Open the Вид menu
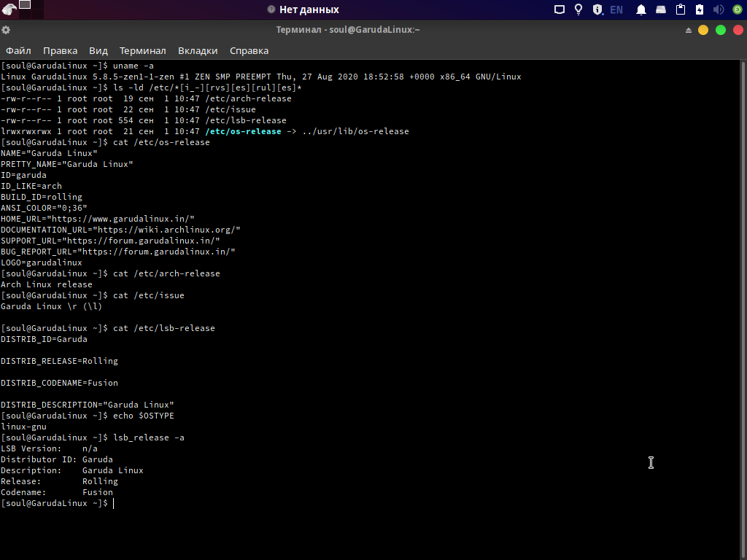747x560 pixels. [98, 50]
